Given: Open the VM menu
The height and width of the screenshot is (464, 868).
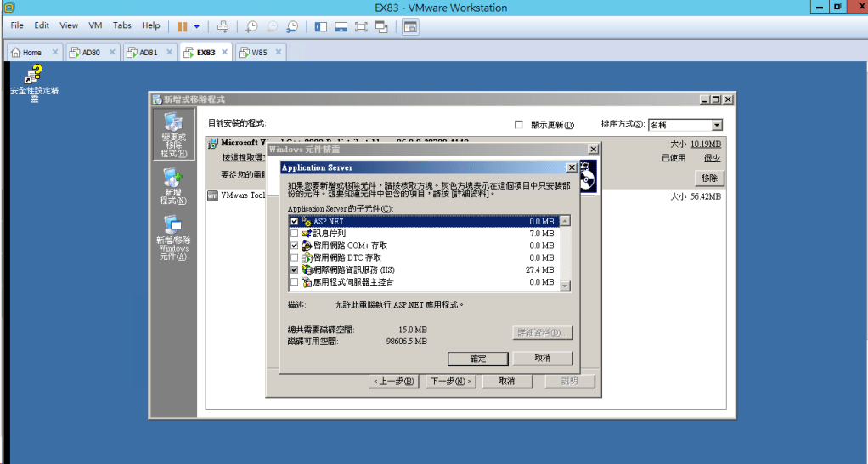Looking at the screenshot, I should point(95,25).
